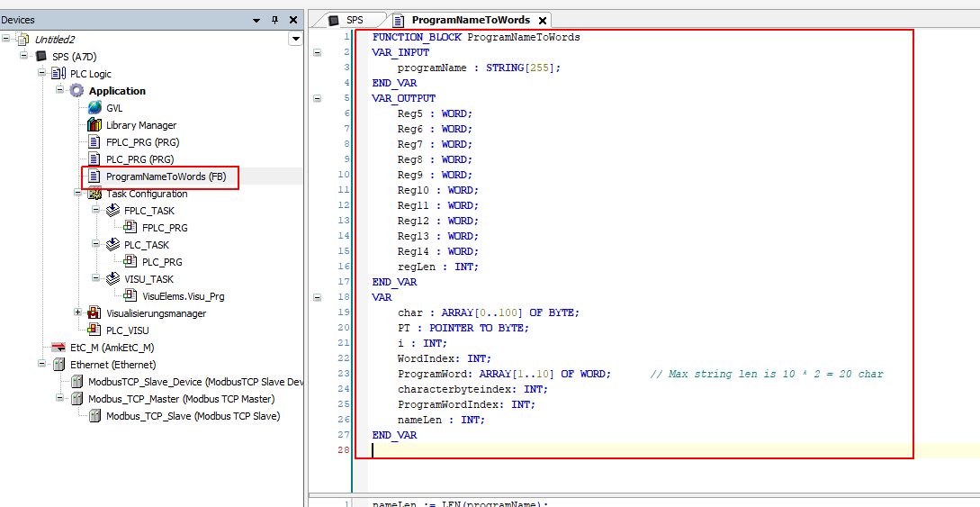Click the FUNCTION_BLOCK ProgramNameToWords header line
Image resolution: width=980 pixels, height=507 pixels.
(476, 37)
